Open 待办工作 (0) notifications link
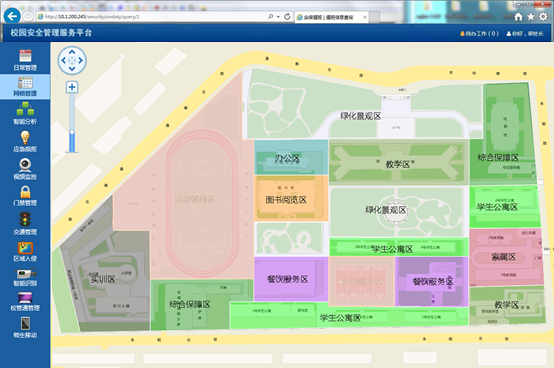 (x=479, y=34)
